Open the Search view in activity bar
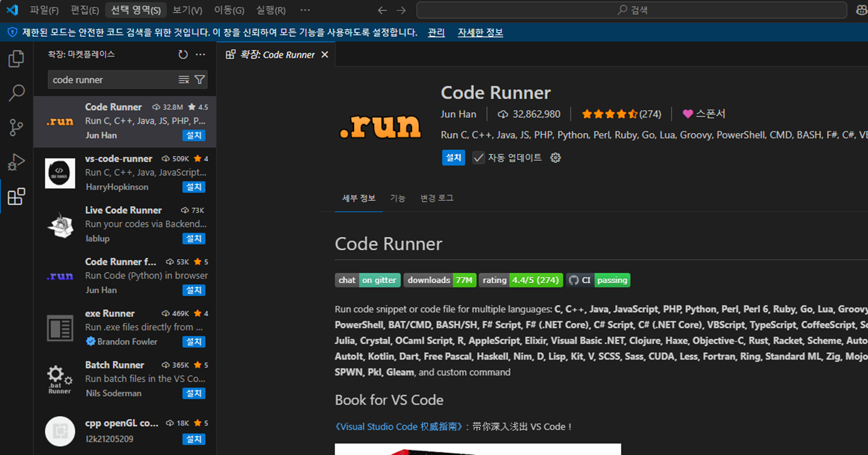The width and height of the screenshot is (868, 455). tap(16, 93)
